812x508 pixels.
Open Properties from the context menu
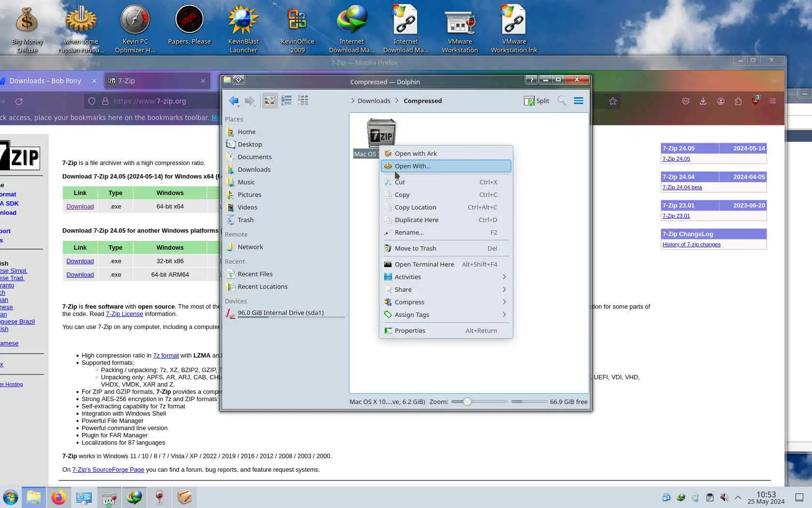446,330
